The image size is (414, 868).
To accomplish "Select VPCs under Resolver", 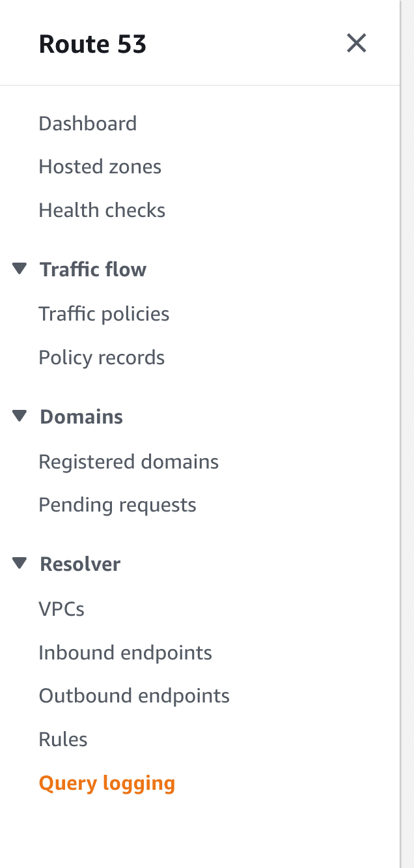I will [x=62, y=609].
